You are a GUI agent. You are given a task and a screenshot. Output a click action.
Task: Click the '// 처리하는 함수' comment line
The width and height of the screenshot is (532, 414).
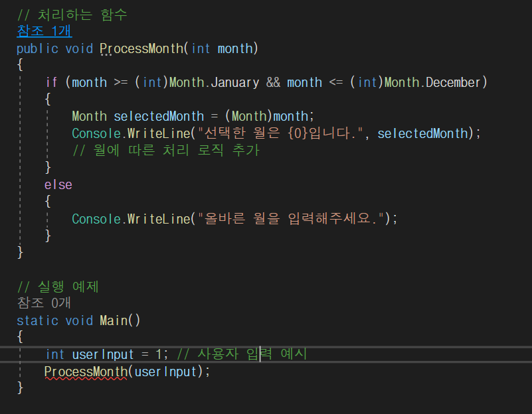(72, 15)
